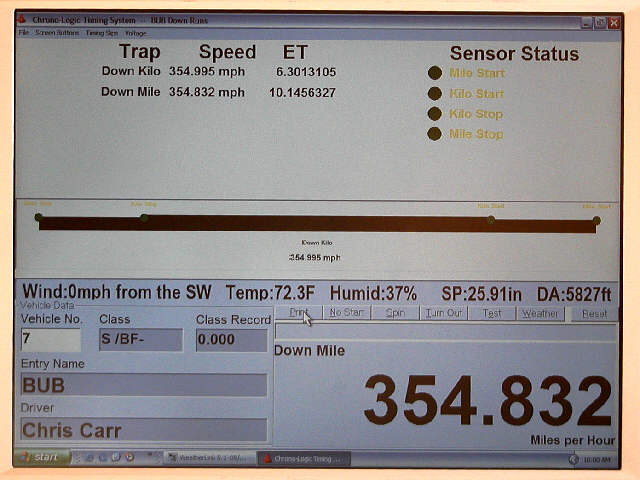Click the Kilo Start sensor indicator
Screen dimensions: 640x480
coord(434,94)
